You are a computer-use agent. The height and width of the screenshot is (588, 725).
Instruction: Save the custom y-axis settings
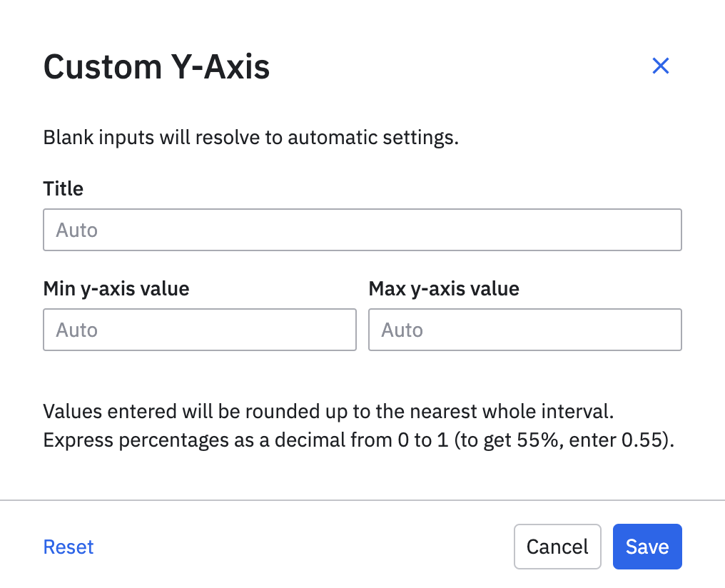pos(647,547)
